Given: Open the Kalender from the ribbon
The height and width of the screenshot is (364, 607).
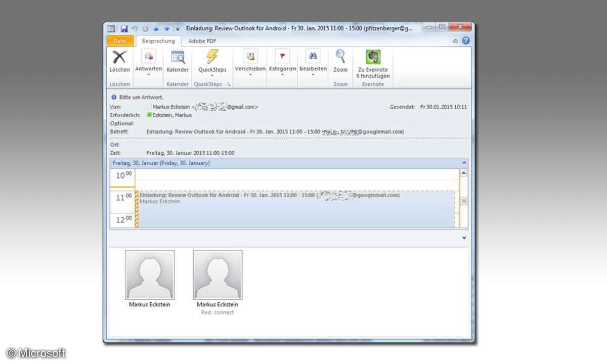Looking at the screenshot, I should click(x=178, y=61).
